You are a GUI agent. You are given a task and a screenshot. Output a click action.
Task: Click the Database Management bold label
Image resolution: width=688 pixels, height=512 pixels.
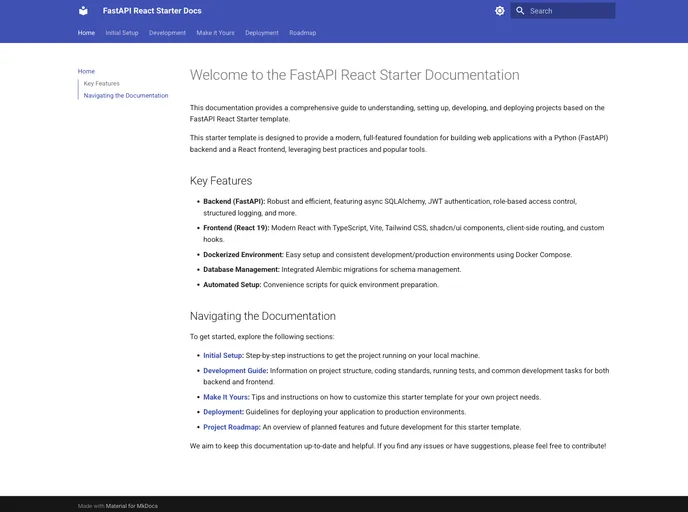pyautogui.click(x=241, y=269)
